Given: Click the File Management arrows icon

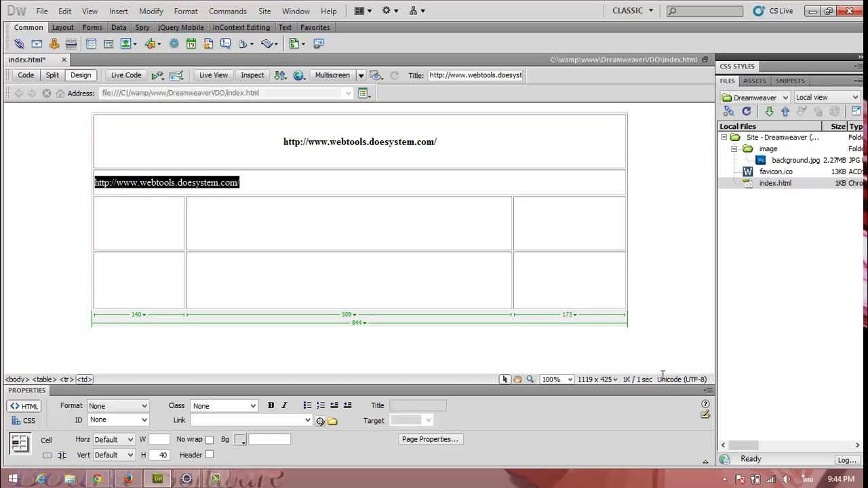Looking at the screenshot, I should pos(280,75).
